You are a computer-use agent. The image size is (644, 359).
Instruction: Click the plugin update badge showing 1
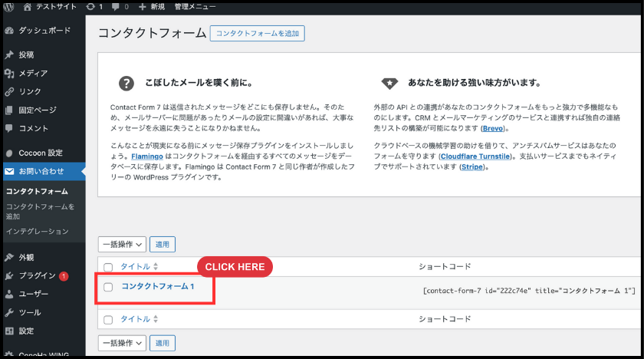click(63, 276)
